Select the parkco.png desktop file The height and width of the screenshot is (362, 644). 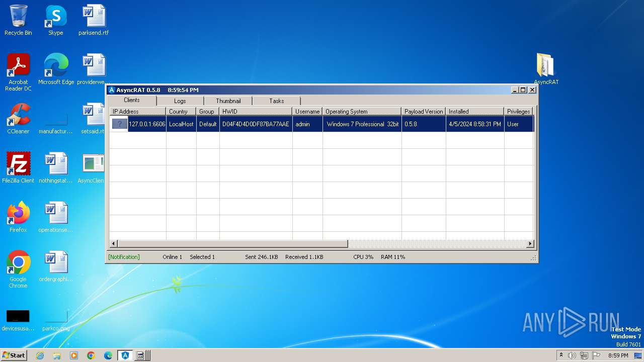[x=56, y=320]
